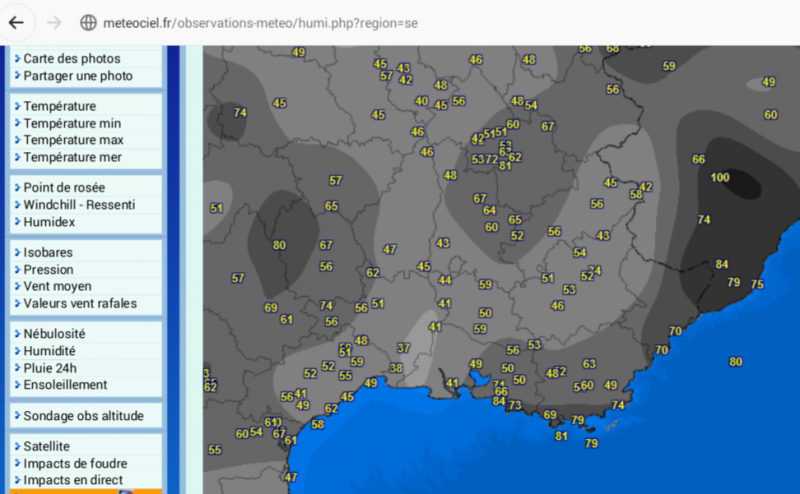This screenshot has width=800, height=494.
Task: Open Isobares map link
Action: pyautogui.click(x=48, y=252)
